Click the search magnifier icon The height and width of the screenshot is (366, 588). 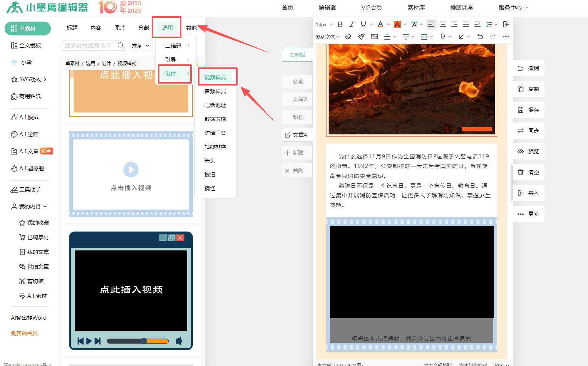pos(121,45)
